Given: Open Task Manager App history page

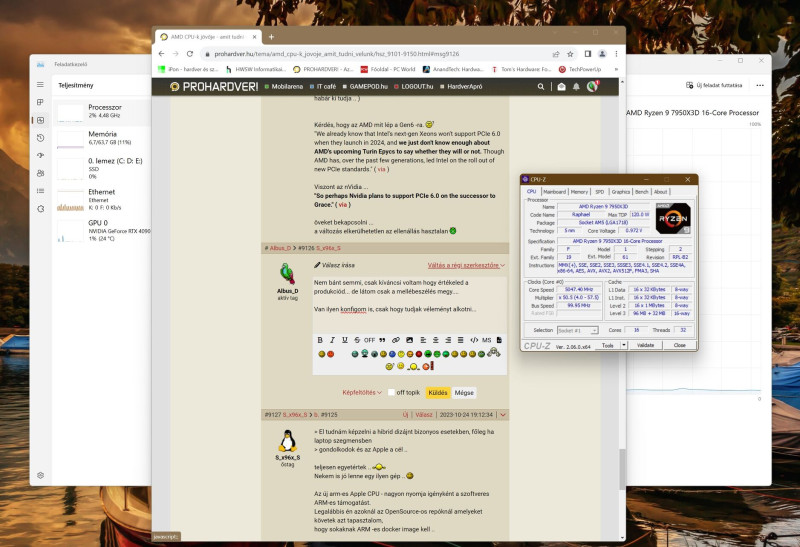Looking at the screenshot, I should tap(40, 138).
